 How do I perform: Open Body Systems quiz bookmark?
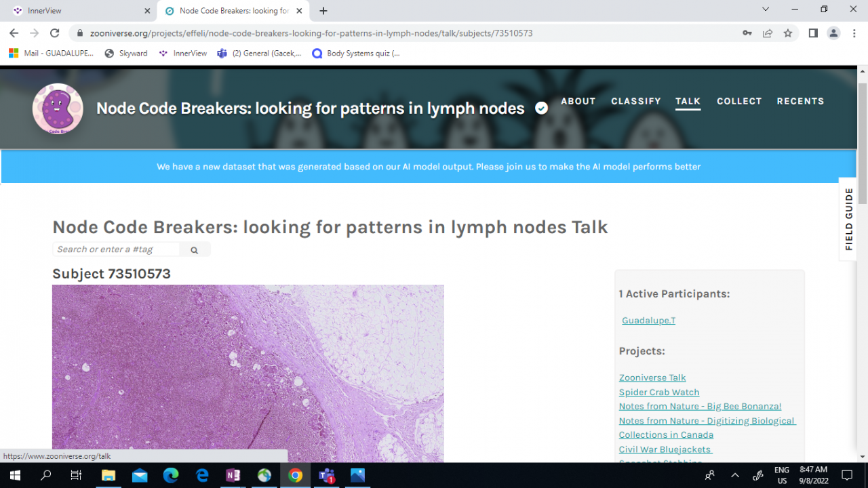(x=356, y=54)
